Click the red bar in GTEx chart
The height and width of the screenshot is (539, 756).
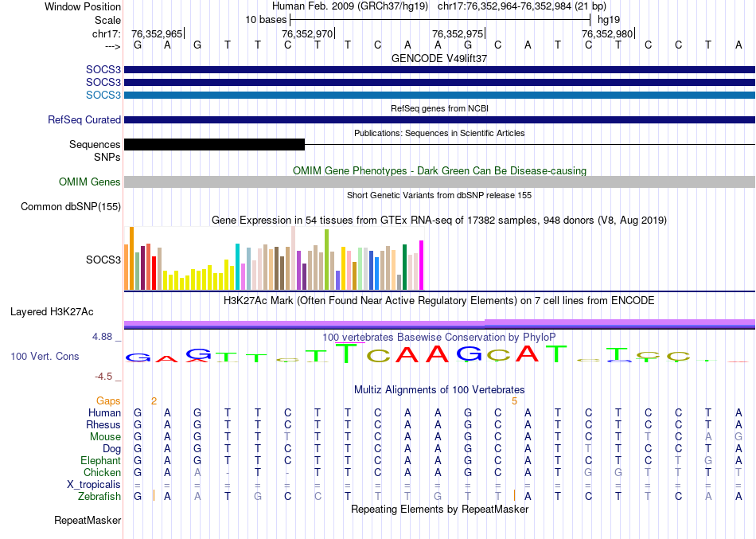[x=154, y=272]
